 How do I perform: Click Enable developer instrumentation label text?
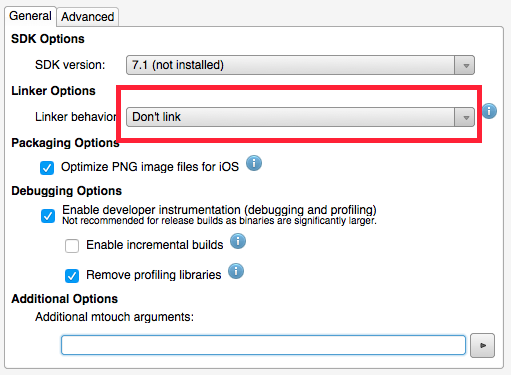(x=219, y=210)
